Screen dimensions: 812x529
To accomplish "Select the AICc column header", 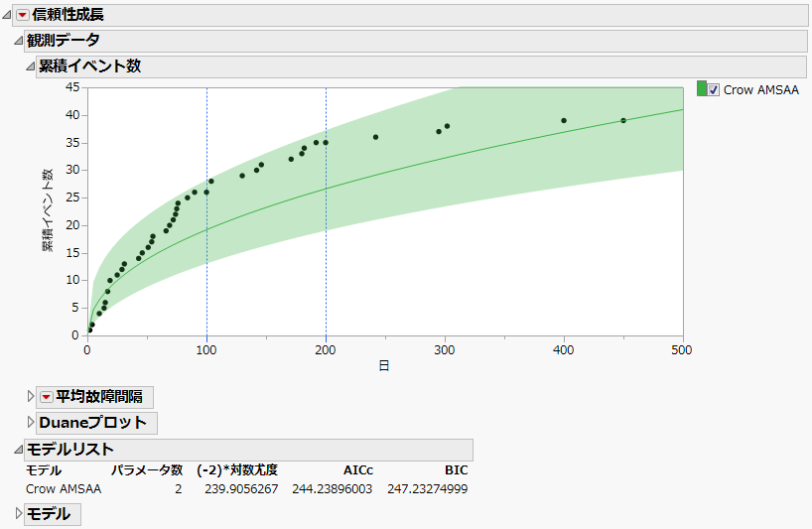I will pyautogui.click(x=358, y=470).
